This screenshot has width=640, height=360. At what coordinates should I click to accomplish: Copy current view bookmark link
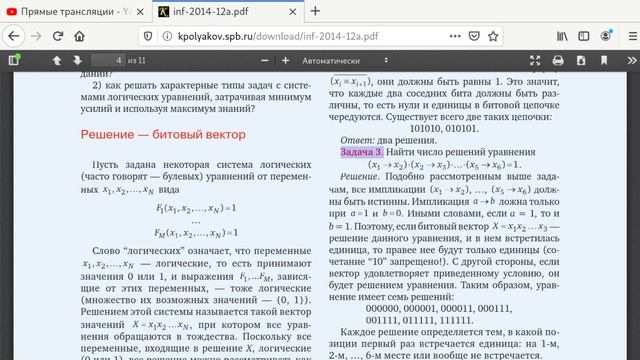pyautogui.click(x=604, y=60)
